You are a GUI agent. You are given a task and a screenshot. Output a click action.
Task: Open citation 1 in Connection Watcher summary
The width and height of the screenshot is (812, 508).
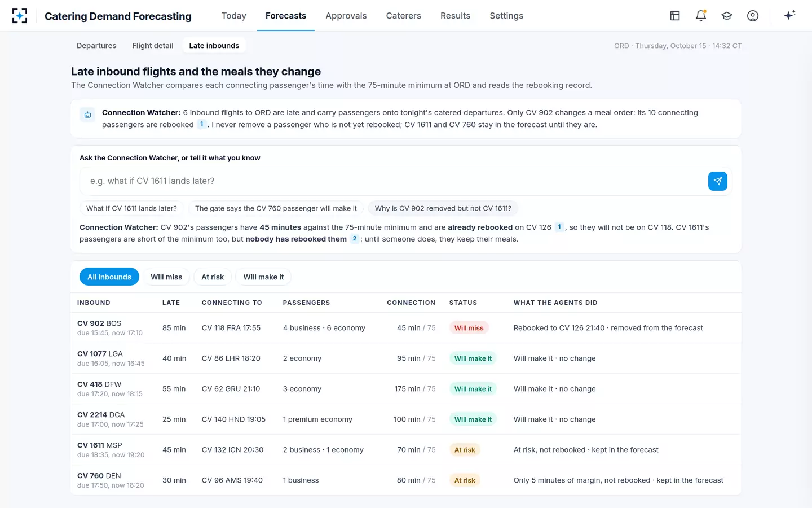201,124
